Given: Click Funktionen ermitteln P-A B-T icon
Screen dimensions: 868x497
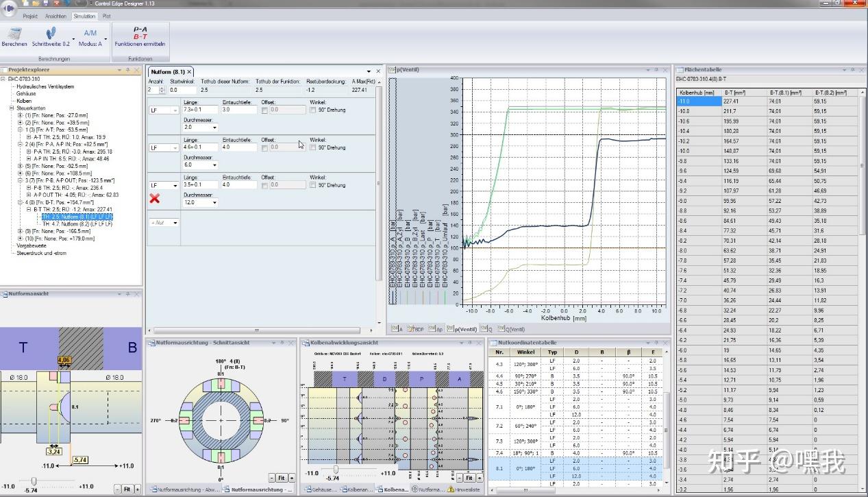Looking at the screenshot, I should point(140,33).
